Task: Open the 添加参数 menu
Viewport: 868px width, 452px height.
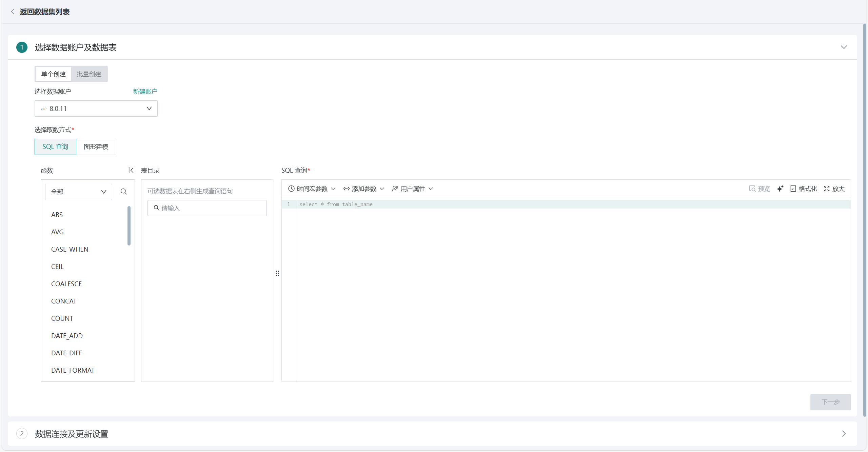Action: pos(363,189)
